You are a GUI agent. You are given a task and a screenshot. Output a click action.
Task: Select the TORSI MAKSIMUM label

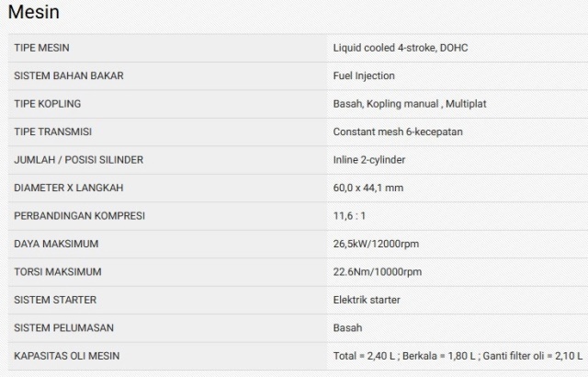pos(58,272)
